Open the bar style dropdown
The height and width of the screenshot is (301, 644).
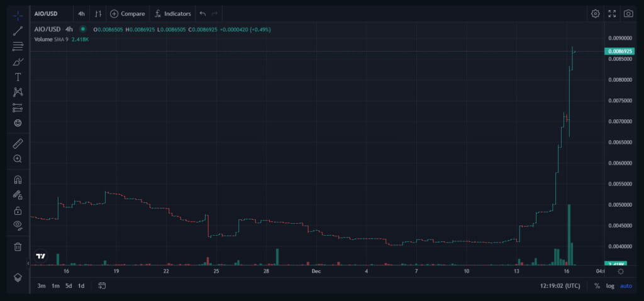click(97, 14)
